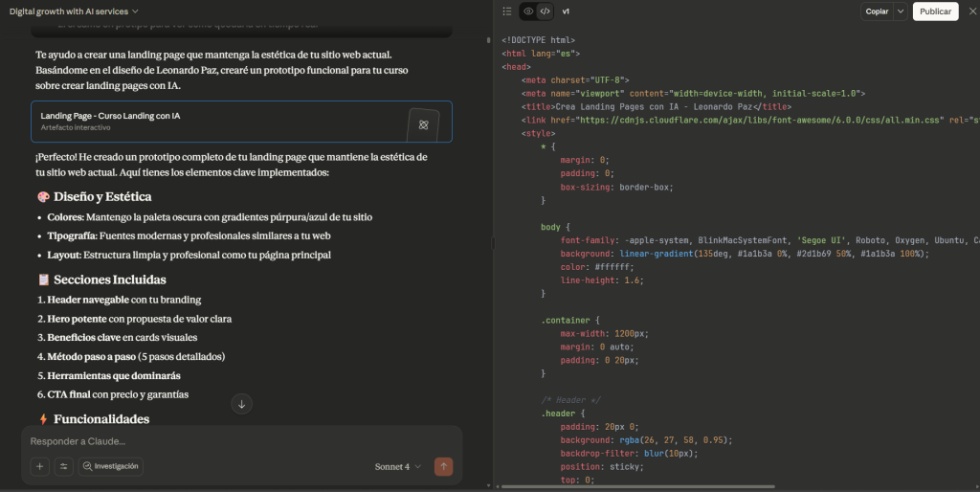Click the 'Hero potente' list item
980x492 pixels.
[134, 319]
